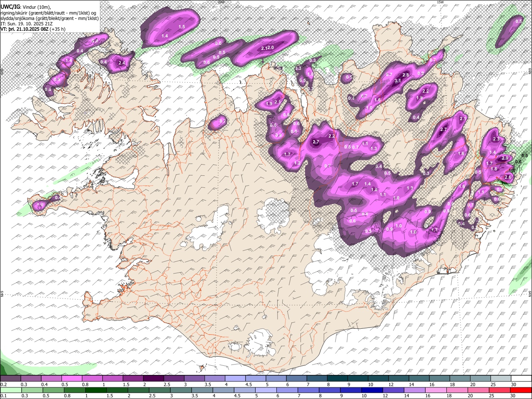Click the '0.1' label under the rain legend

(x=3, y=396)
